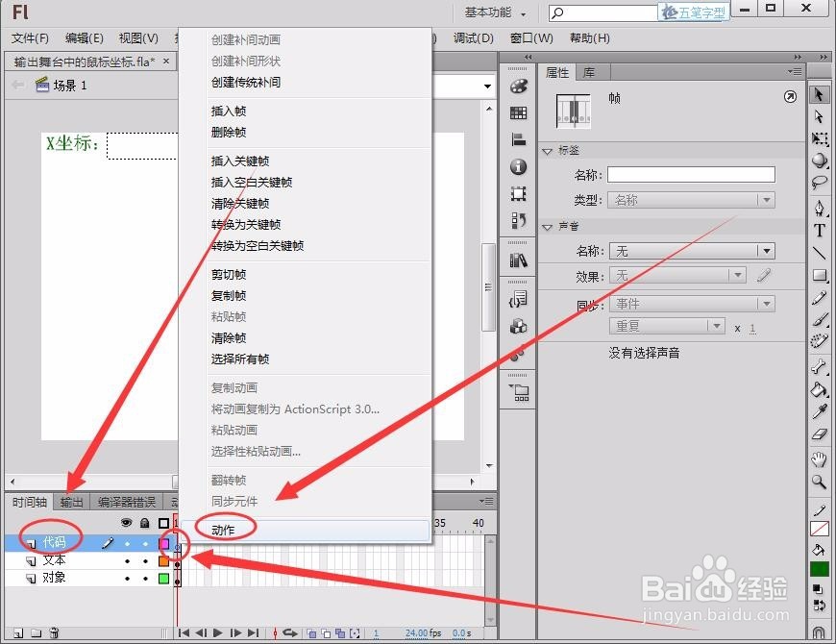Select the Bone tool
Screen dimensions: 836x644
(819, 367)
